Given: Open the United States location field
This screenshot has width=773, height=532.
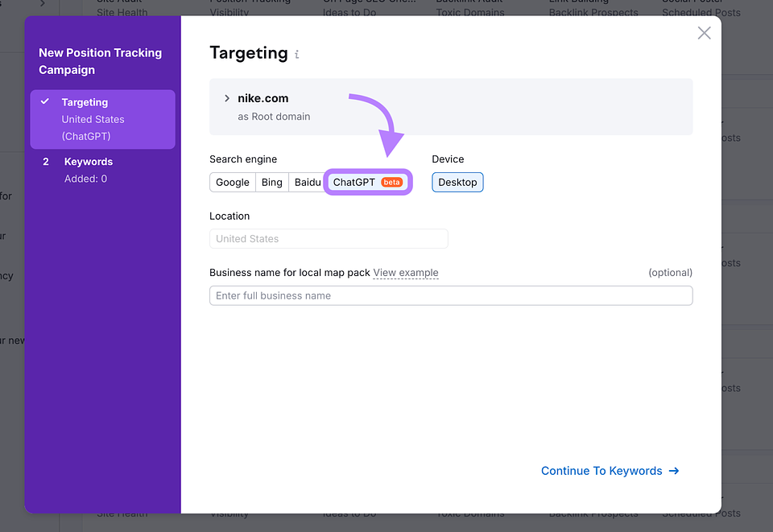Looking at the screenshot, I should (329, 239).
